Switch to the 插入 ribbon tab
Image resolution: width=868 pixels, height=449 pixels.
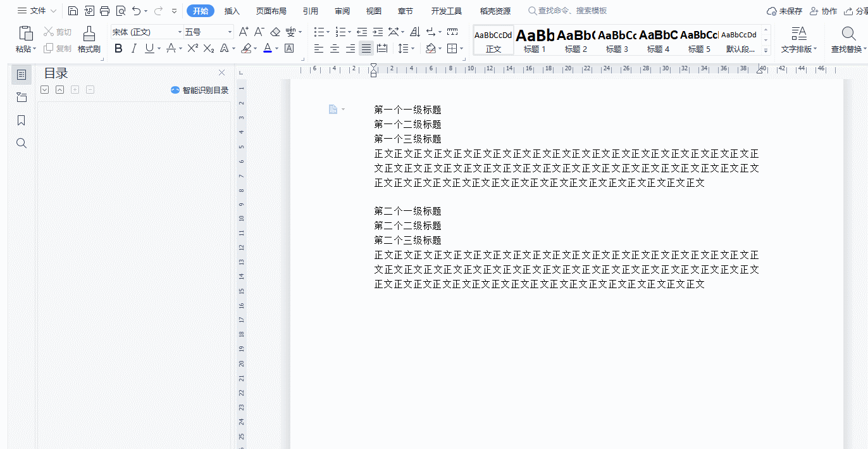[x=232, y=11]
